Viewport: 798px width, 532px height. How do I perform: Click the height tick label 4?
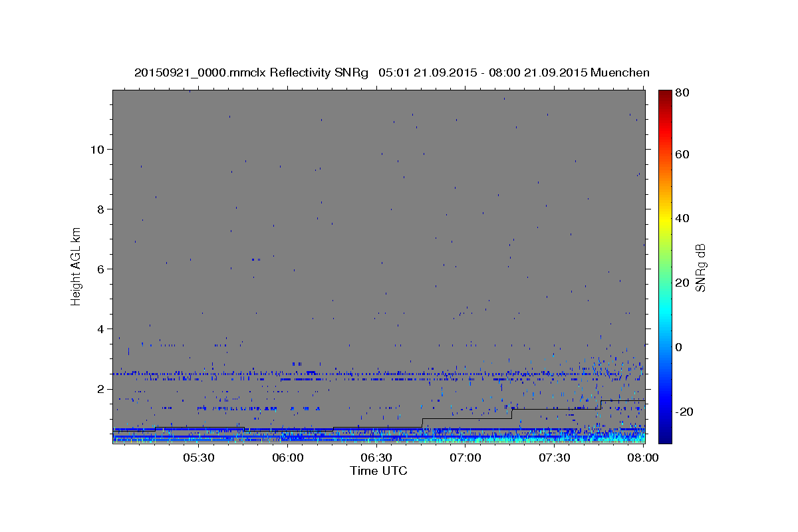pyautogui.click(x=102, y=329)
